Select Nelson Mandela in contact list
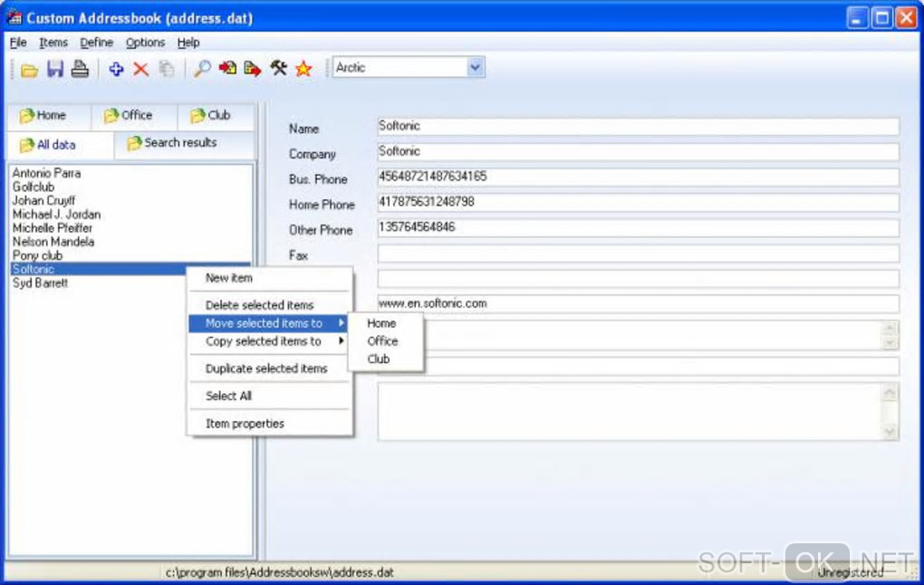The width and height of the screenshot is (924, 585). click(53, 242)
